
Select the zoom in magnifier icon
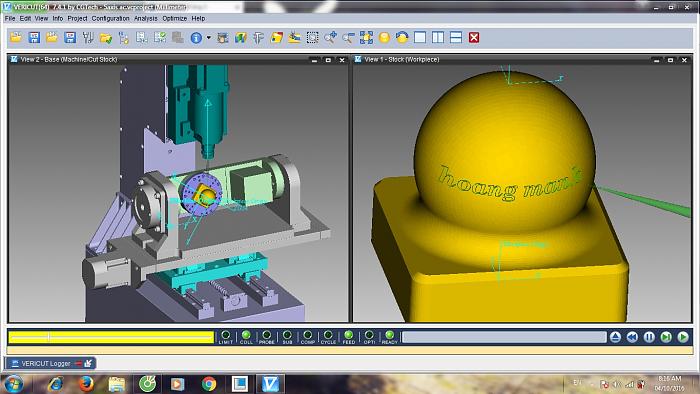[330, 37]
